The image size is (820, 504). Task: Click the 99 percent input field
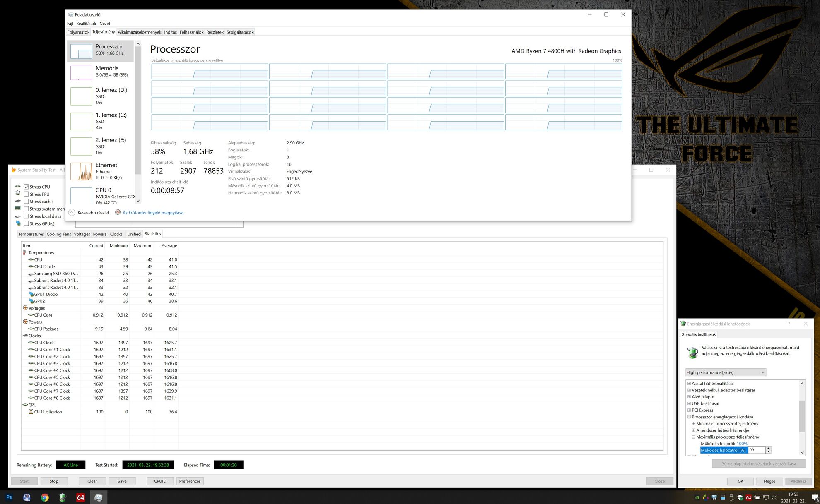pyautogui.click(x=757, y=450)
